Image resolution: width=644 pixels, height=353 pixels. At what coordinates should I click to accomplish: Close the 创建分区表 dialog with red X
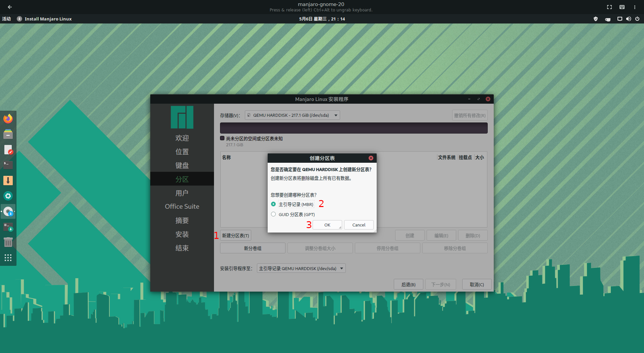(371, 158)
